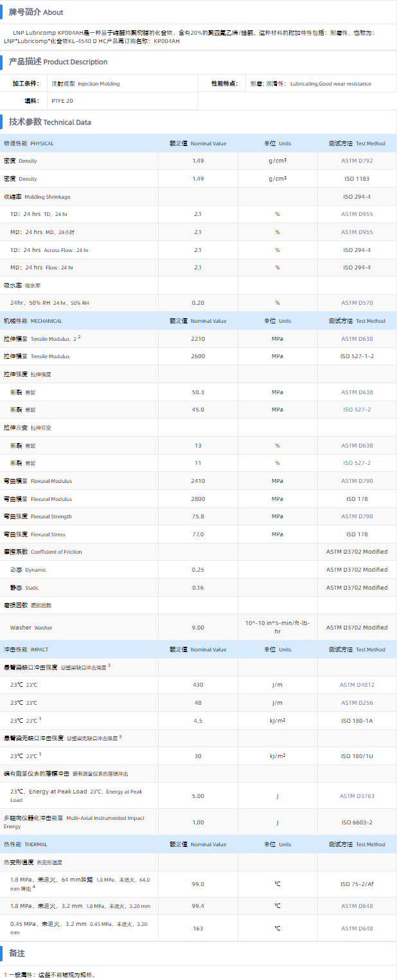Select the 2410 flexural modulus value

coord(198,481)
